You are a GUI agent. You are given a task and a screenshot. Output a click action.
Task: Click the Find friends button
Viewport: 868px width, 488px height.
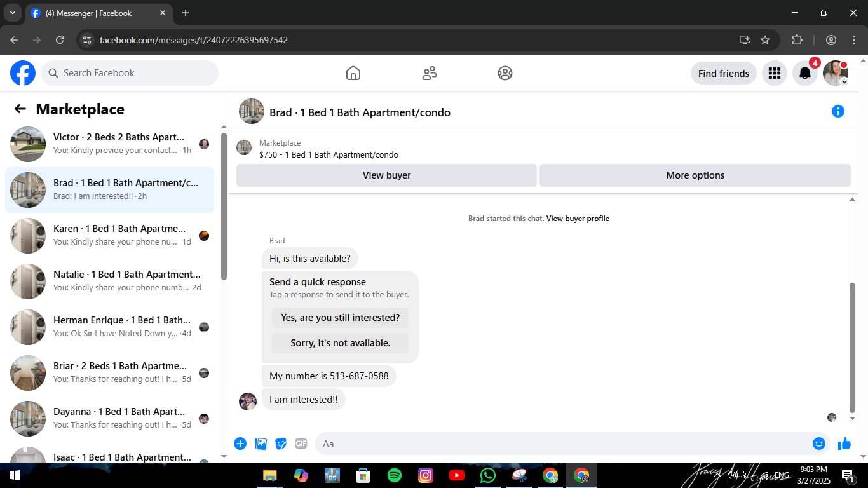coord(724,73)
